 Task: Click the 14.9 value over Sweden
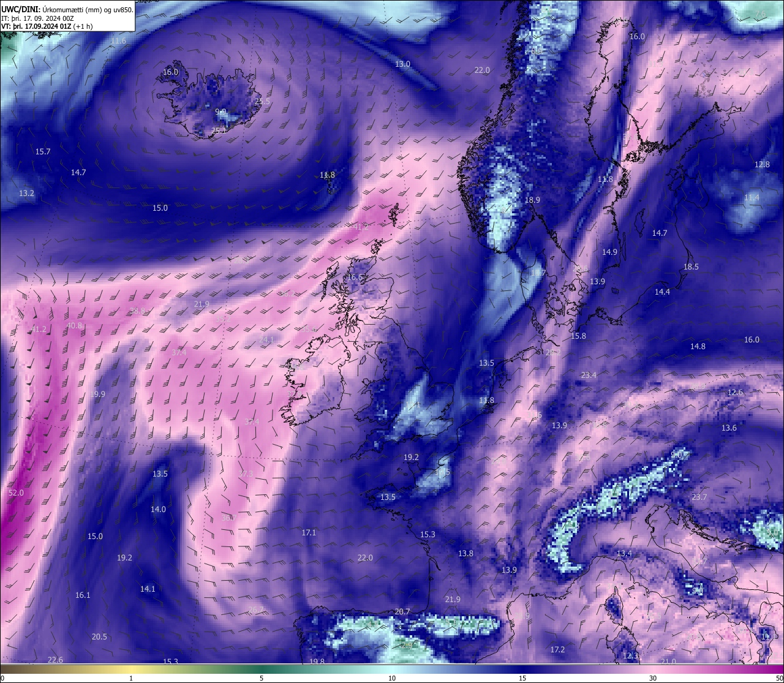point(609,252)
